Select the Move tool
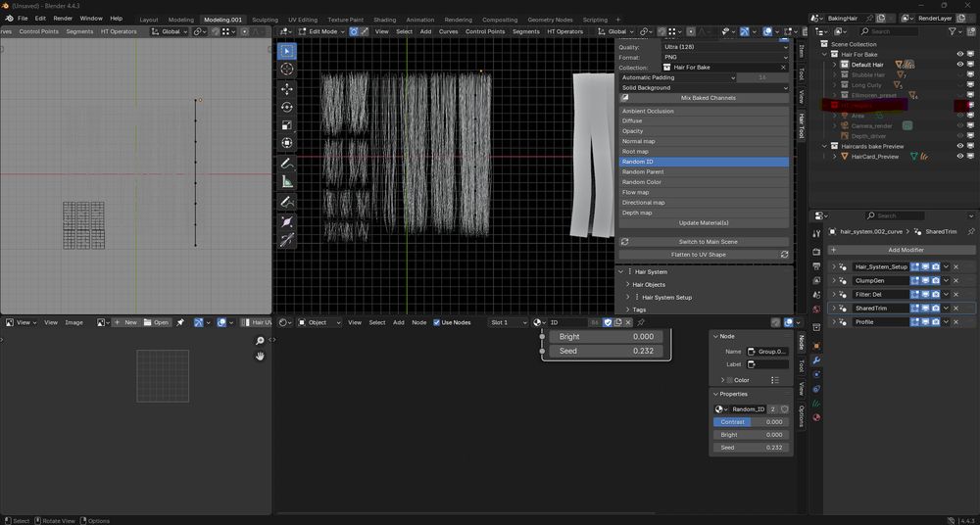 click(x=287, y=89)
